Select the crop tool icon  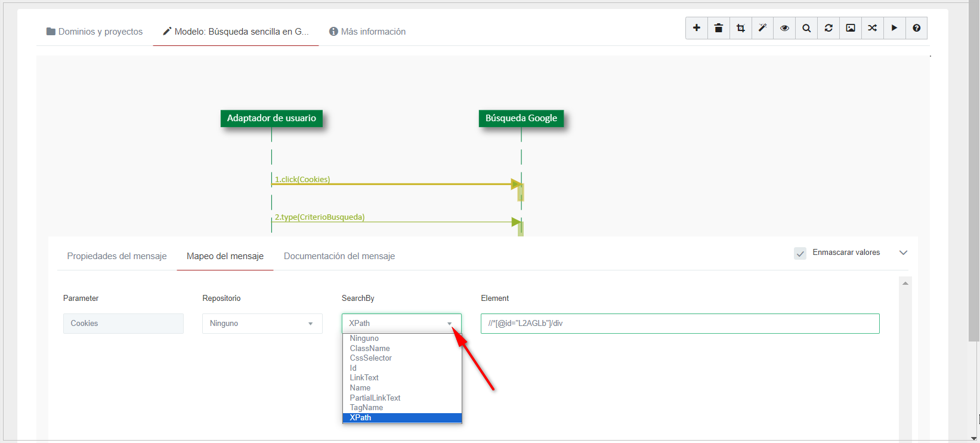coord(740,28)
